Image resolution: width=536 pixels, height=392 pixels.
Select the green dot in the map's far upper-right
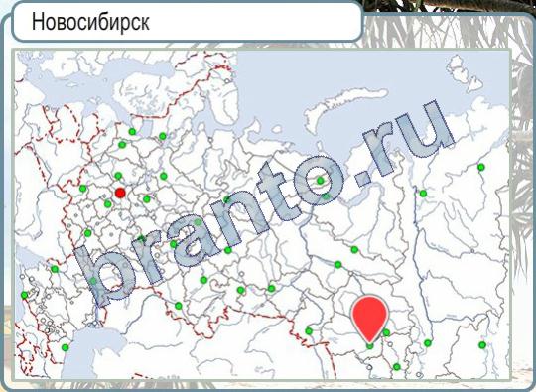point(481,167)
